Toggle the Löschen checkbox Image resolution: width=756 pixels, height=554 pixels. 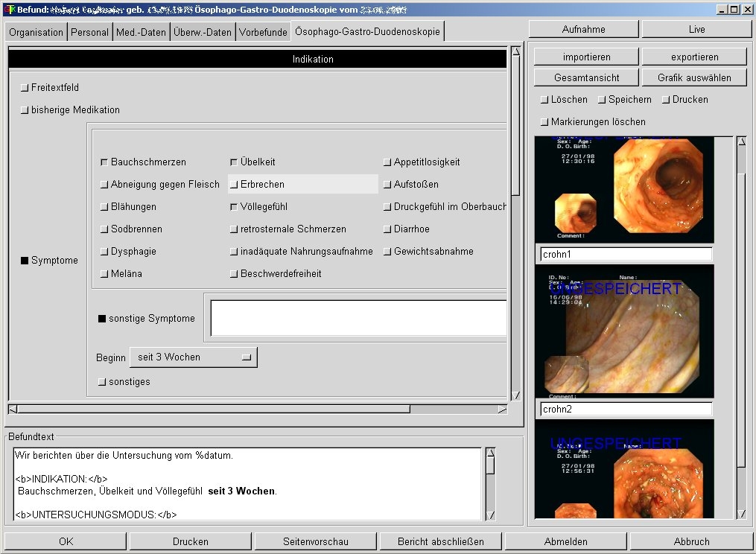tap(544, 100)
